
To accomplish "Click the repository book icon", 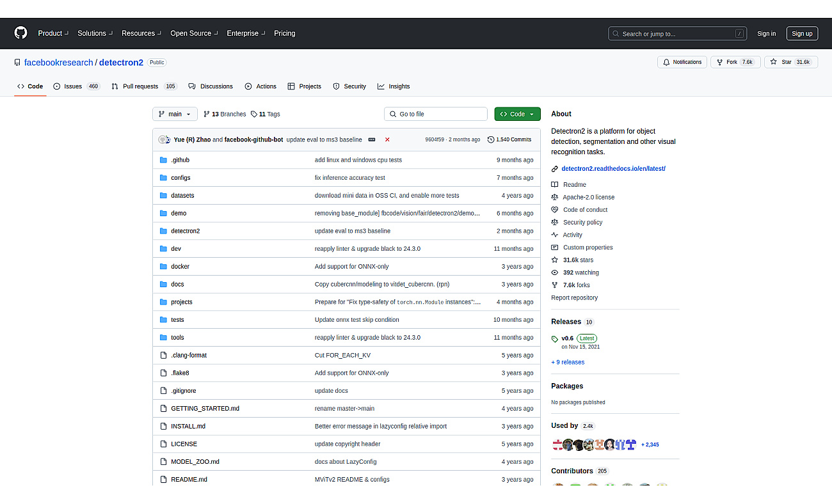I will tap(17, 63).
